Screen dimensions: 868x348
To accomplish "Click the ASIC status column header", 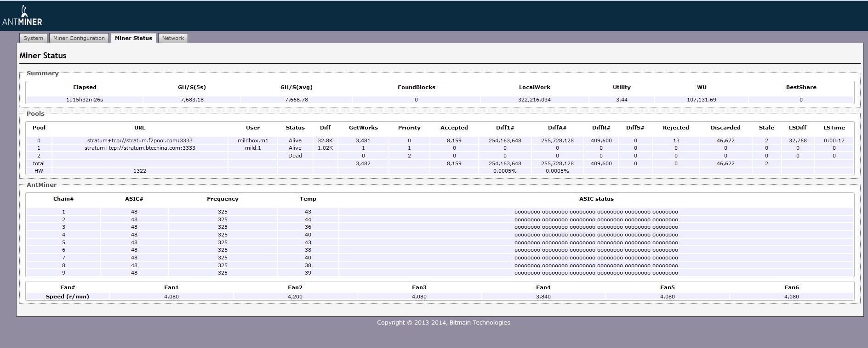I will tap(596, 199).
